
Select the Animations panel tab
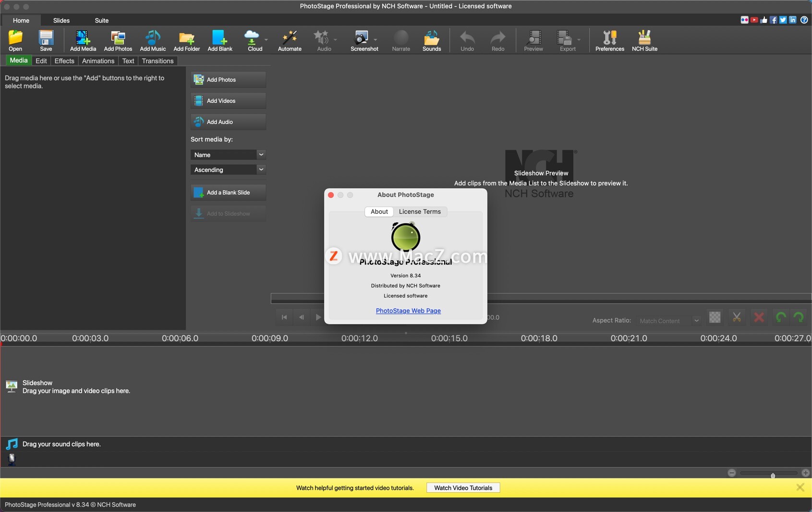point(98,61)
